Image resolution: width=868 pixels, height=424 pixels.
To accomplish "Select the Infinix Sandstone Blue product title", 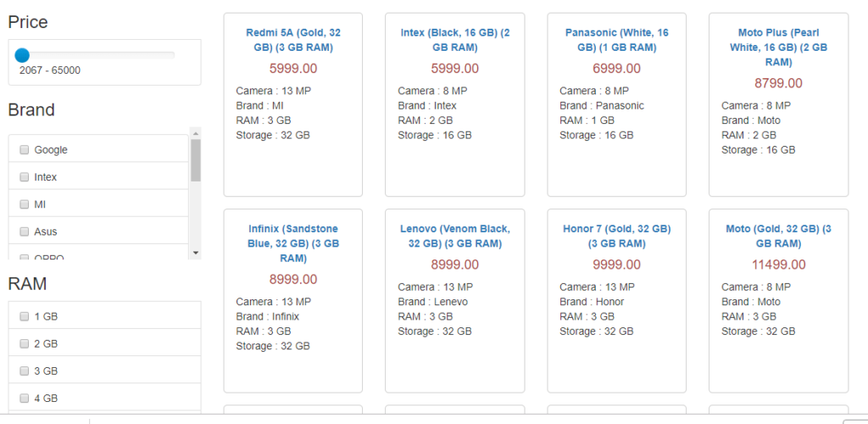I will tap(293, 243).
